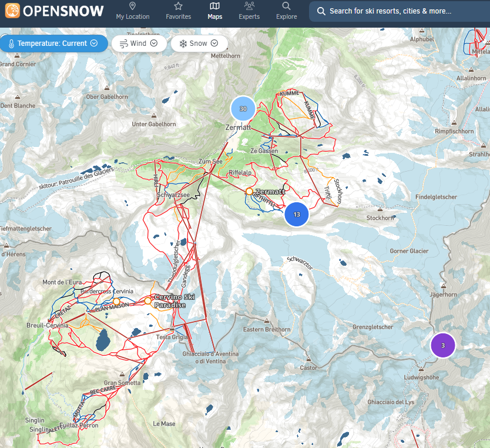Click the wind icon in Wind pill
Image resolution: width=490 pixels, height=448 pixels.
pos(123,44)
